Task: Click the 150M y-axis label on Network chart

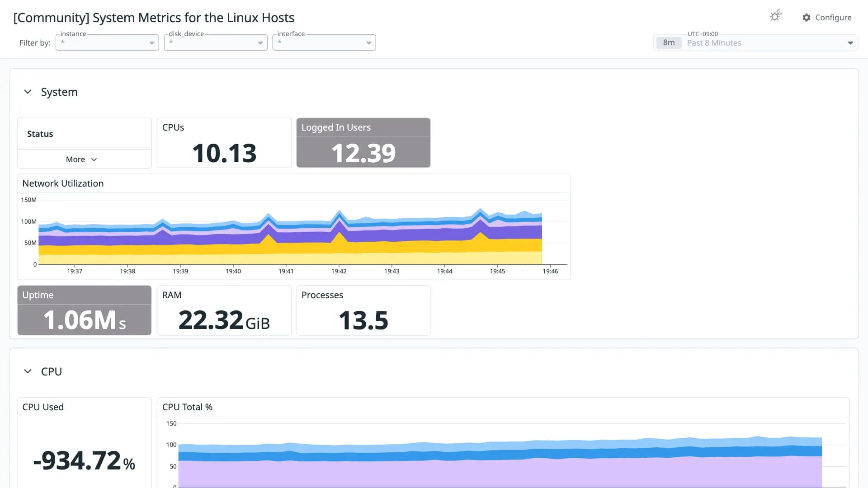Action: (29, 200)
